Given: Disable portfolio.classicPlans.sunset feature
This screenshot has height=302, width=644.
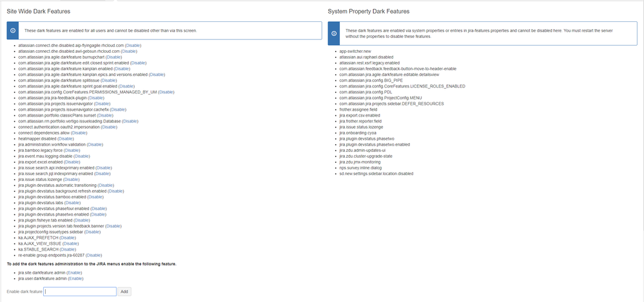Looking at the screenshot, I should pyautogui.click(x=105, y=115).
